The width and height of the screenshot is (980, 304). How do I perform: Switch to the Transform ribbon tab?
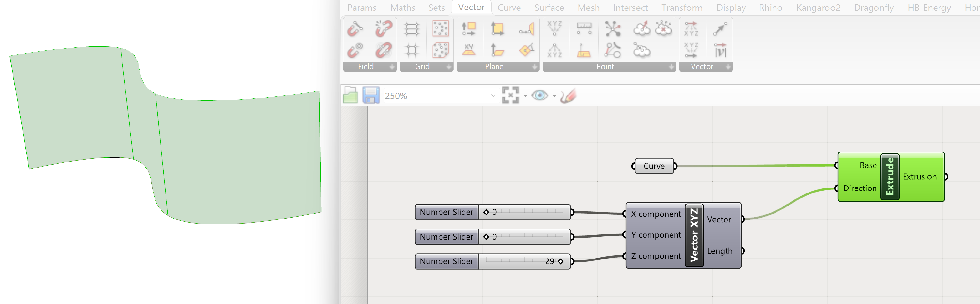tap(682, 8)
